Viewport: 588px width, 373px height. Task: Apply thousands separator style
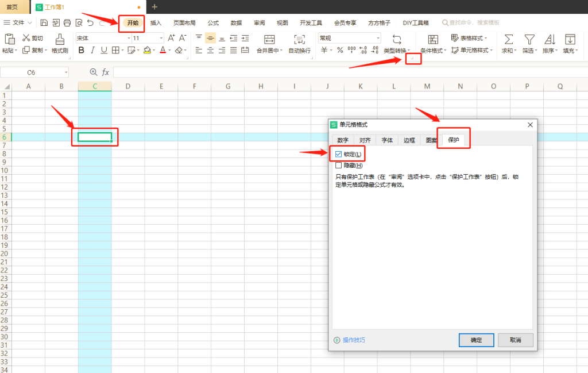click(x=352, y=50)
